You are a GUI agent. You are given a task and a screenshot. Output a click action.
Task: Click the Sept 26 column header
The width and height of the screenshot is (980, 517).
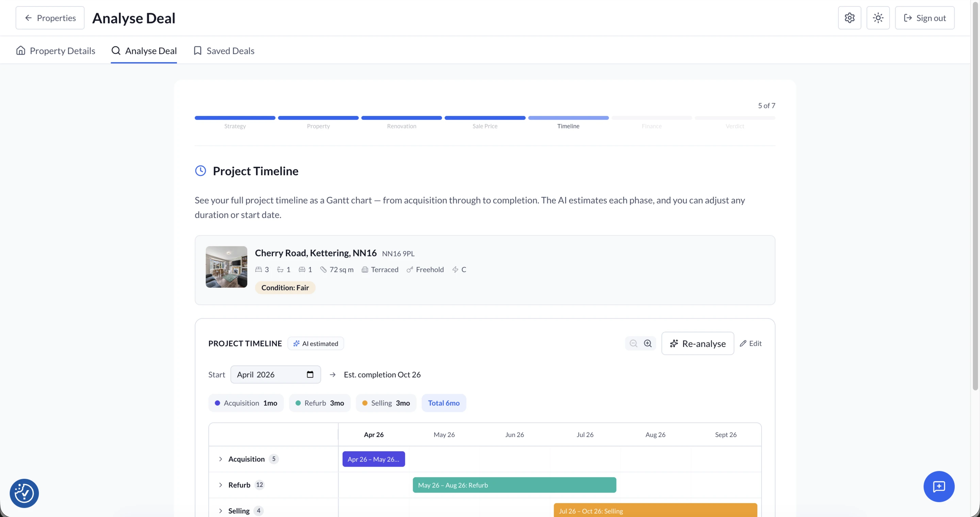(725, 434)
